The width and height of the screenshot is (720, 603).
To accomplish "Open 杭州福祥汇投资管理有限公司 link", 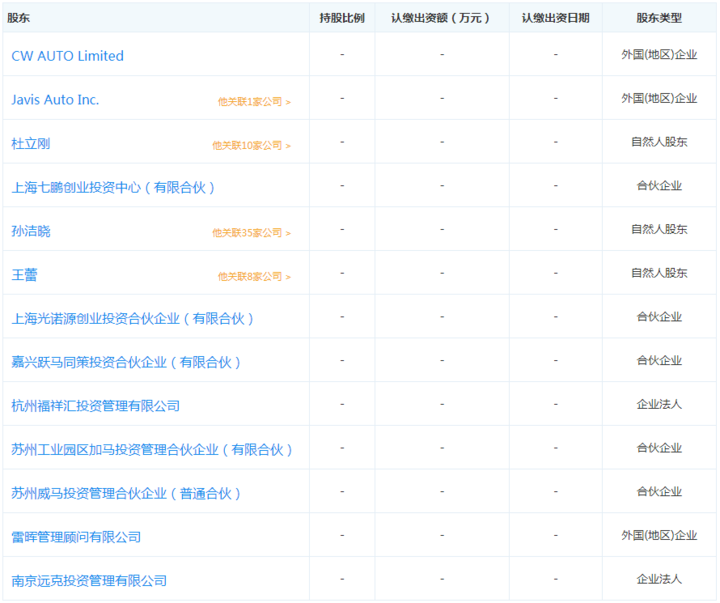I will 96,406.
